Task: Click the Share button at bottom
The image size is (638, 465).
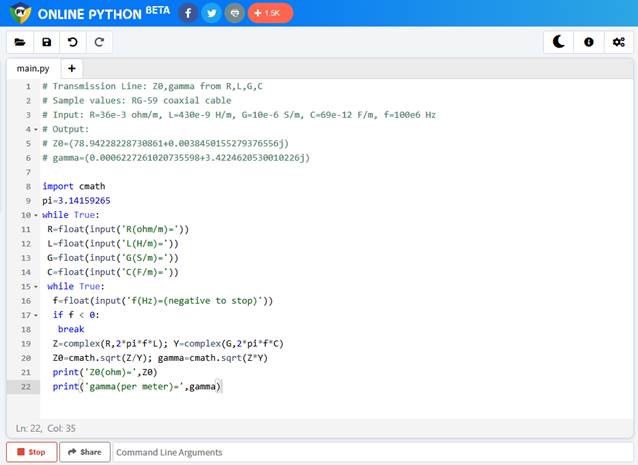Action: point(84,452)
